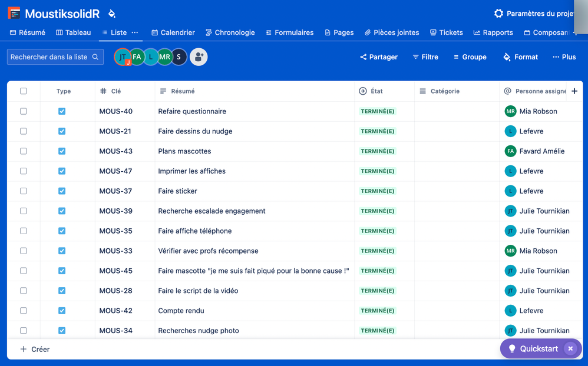
Task: Open the Groupe dropdown
Action: tap(470, 57)
